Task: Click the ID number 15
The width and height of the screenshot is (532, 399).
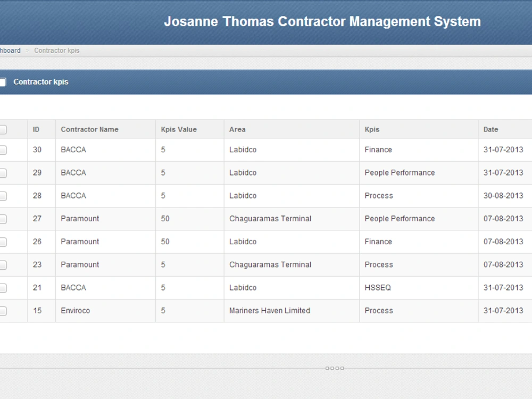Action: [37, 311]
